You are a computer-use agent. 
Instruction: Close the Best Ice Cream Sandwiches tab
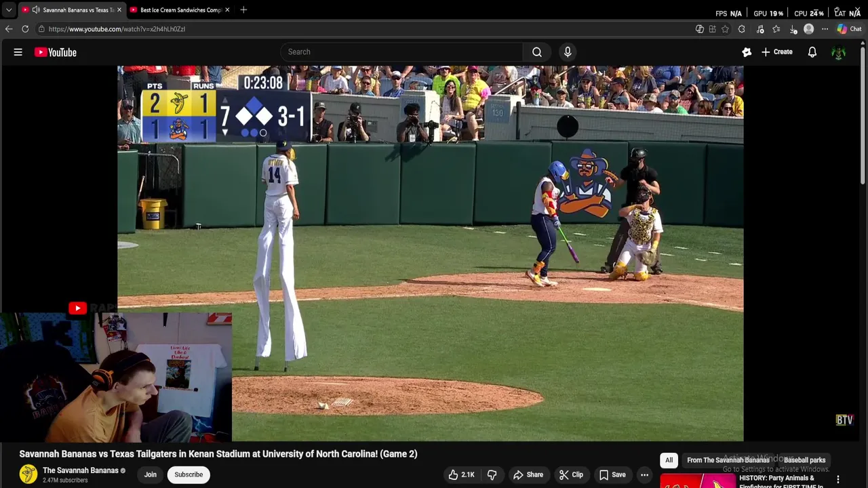[227, 10]
